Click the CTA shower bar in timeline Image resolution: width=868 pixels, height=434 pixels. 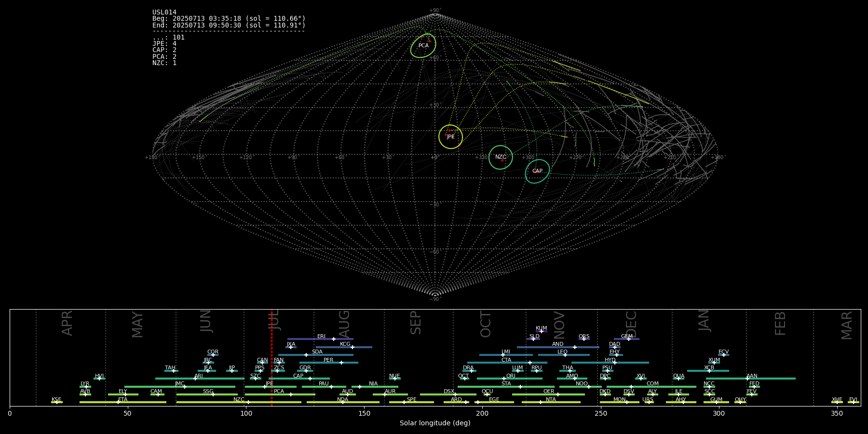pyautogui.click(x=507, y=363)
